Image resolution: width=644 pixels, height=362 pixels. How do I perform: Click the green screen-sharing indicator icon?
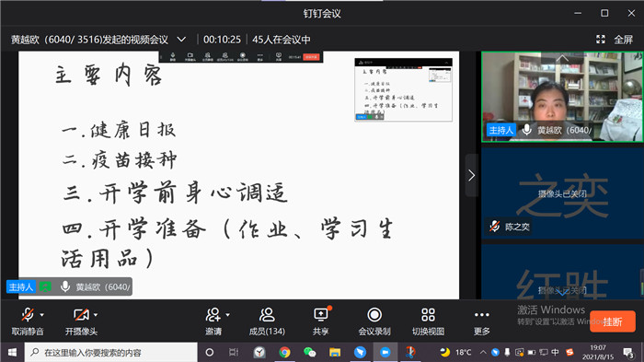click(45, 286)
